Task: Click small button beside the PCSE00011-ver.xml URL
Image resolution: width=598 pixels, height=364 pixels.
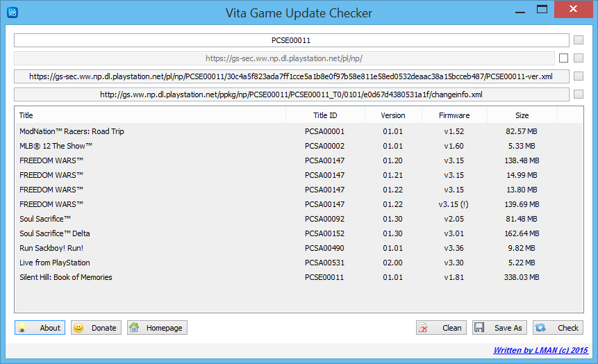Action: [579, 76]
